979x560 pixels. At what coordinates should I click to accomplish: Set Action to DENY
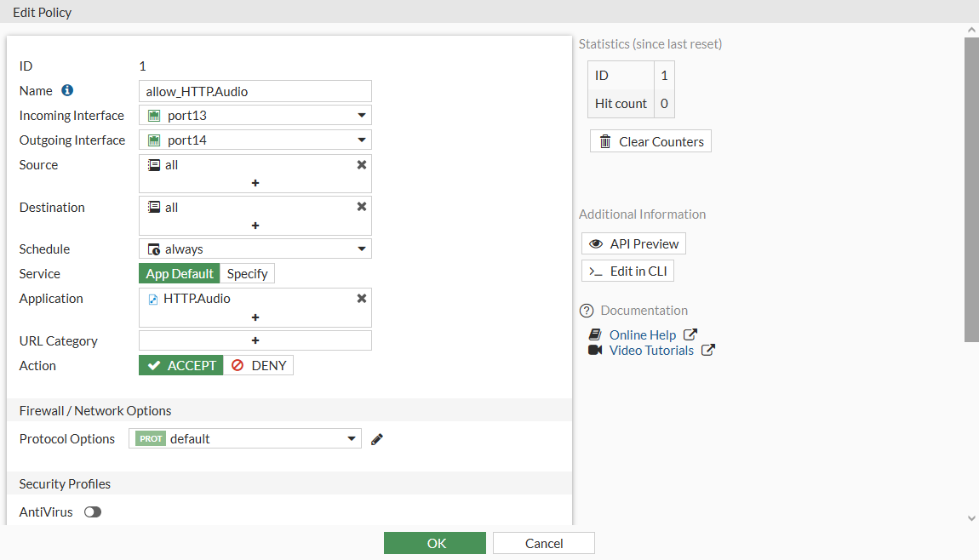point(259,365)
